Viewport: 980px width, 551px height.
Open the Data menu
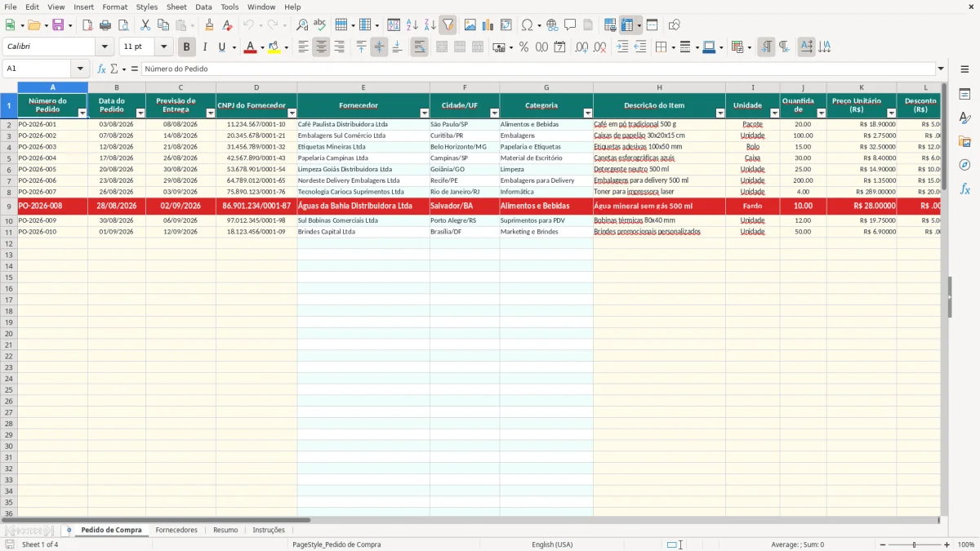203,7
